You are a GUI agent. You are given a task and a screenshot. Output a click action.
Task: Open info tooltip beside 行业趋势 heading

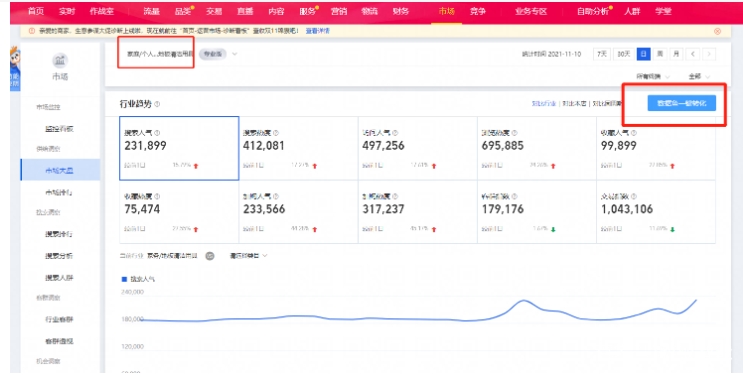pyautogui.click(x=157, y=104)
